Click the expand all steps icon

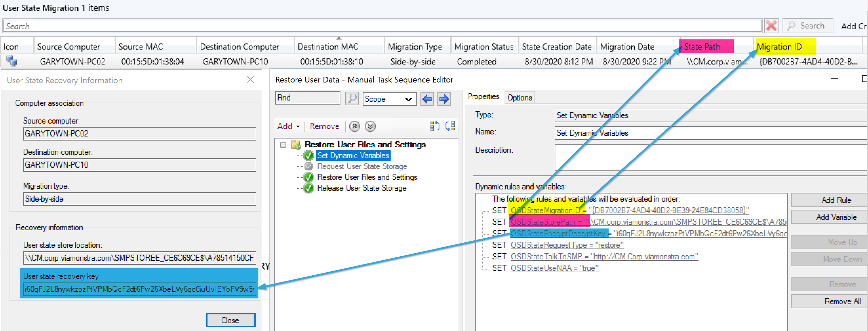[x=434, y=126]
